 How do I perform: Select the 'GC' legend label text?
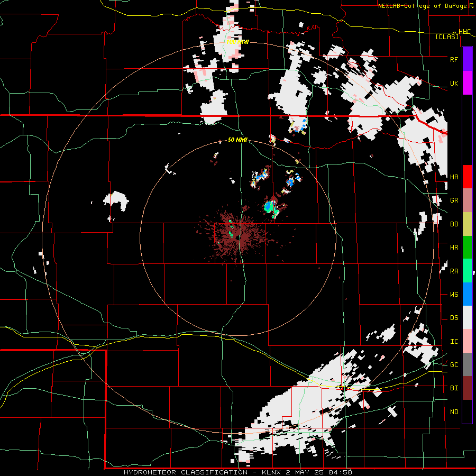(454, 364)
